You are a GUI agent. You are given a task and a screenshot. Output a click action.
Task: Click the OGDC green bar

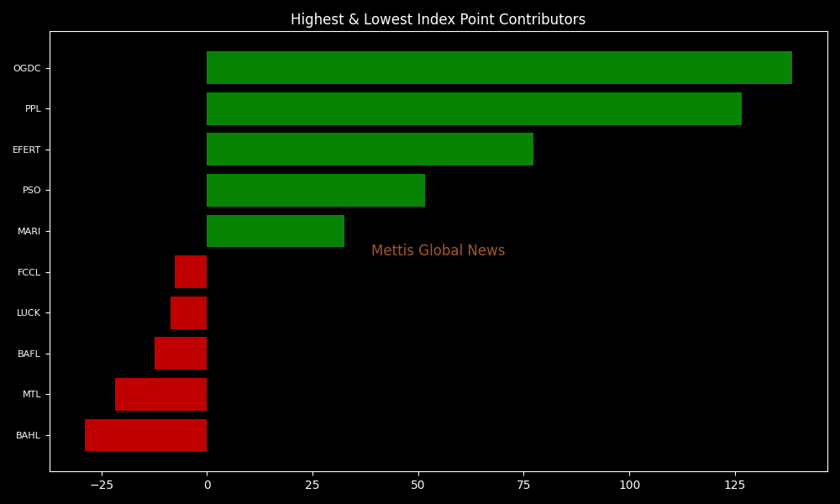(499, 67)
